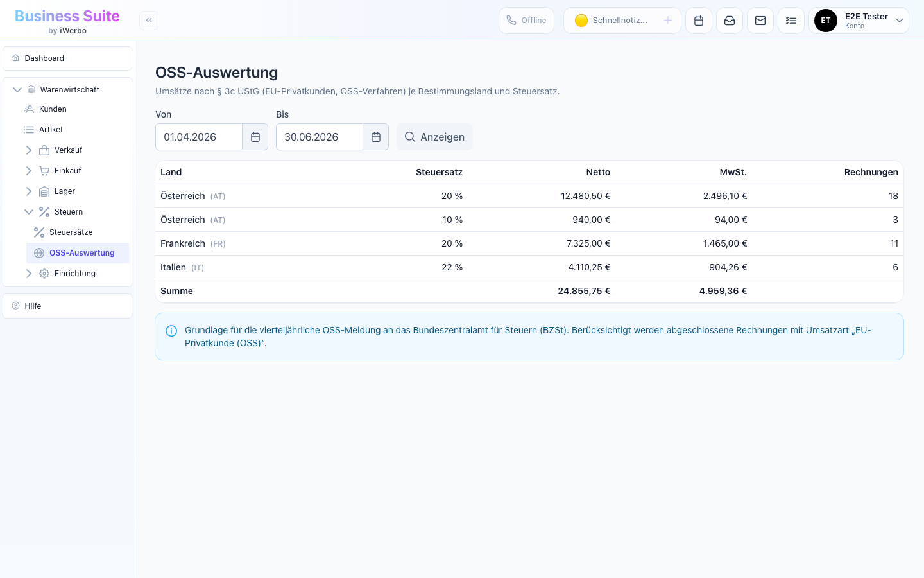924x578 pixels.
Task: Click the Hilfe question mark icon
Action: tap(16, 306)
